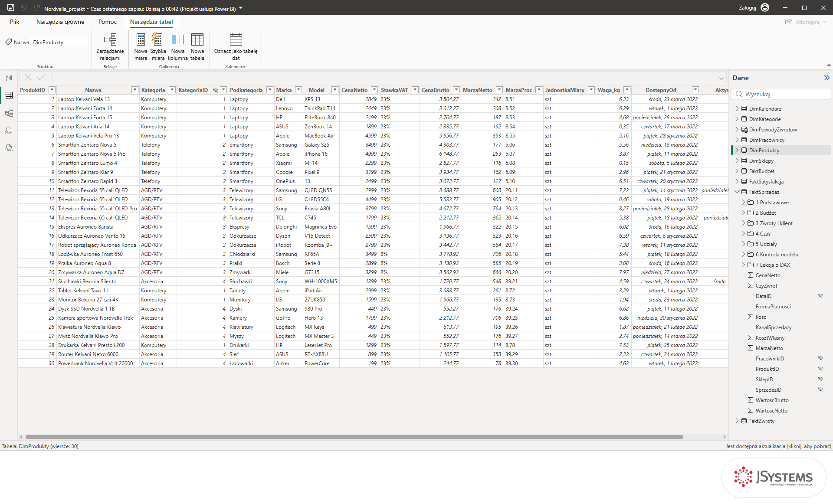Toggle visibility of ProduktID field
Screen dimensions: 833x504
tap(820, 369)
